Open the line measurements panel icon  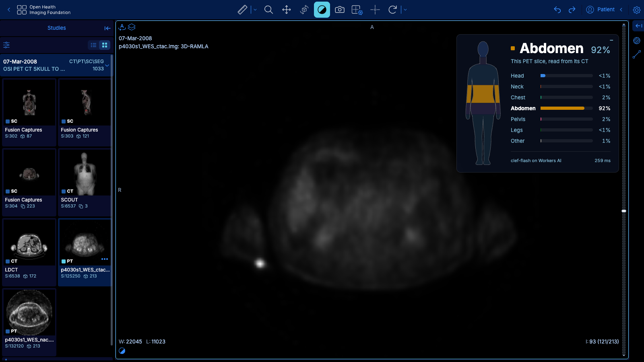click(x=637, y=55)
